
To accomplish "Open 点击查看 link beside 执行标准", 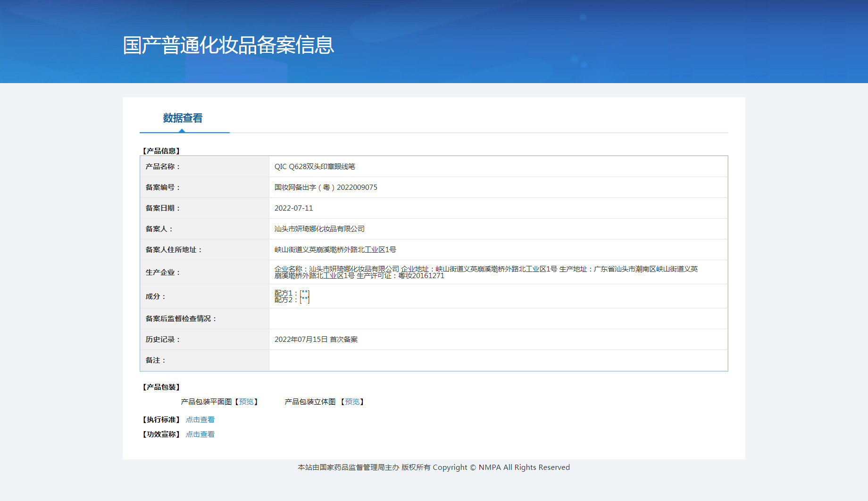I will (x=200, y=420).
